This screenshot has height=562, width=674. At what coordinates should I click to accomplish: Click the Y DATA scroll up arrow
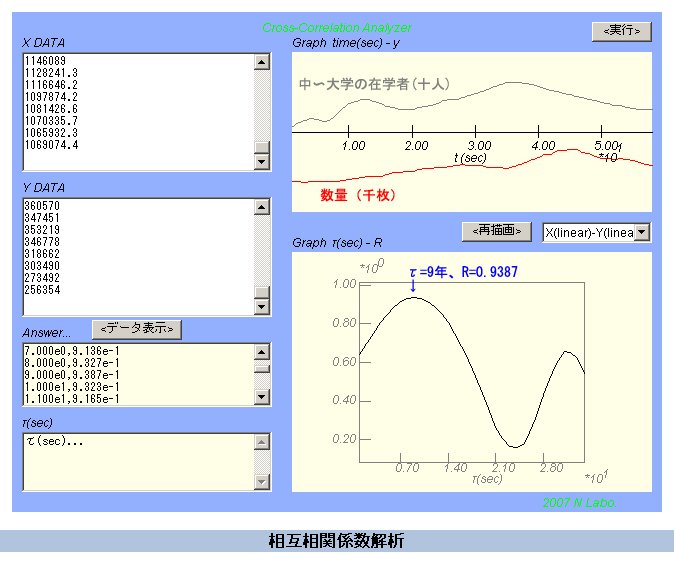(262, 207)
